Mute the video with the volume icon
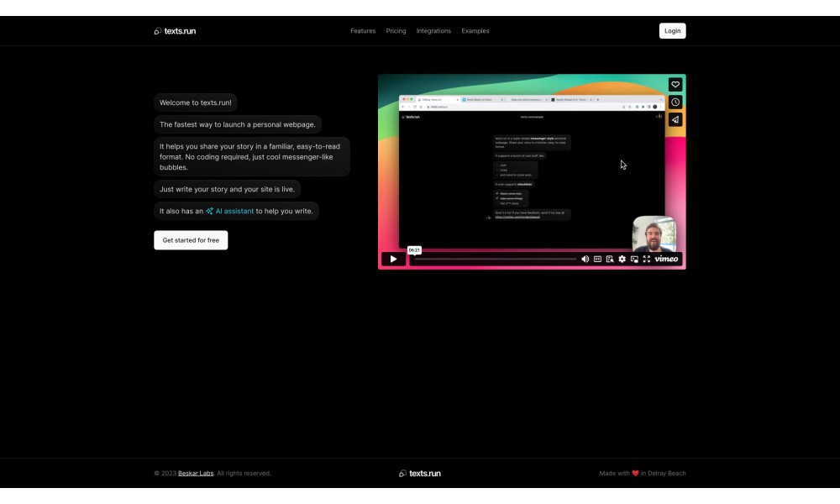The width and height of the screenshot is (840, 504). (585, 260)
